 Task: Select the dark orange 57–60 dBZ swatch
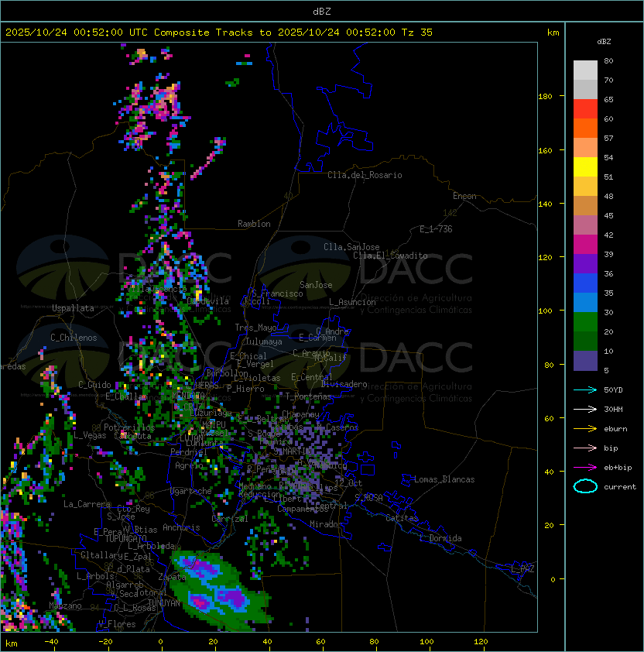[585, 129]
